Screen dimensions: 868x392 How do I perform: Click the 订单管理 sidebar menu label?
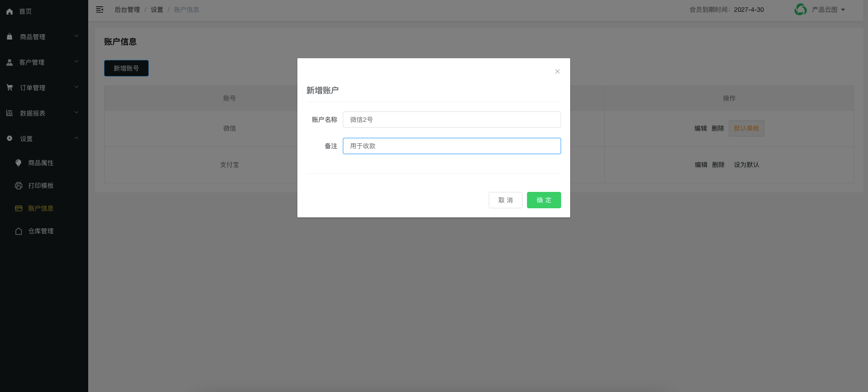33,88
